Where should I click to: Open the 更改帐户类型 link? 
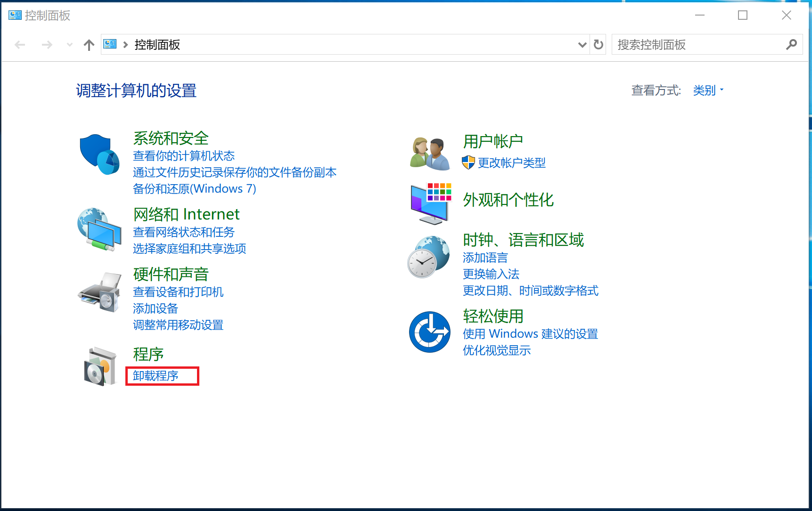coord(511,163)
